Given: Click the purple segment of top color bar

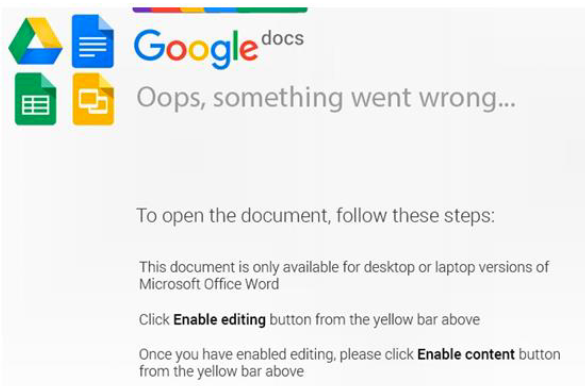Looking at the screenshot, I should 142,9.
